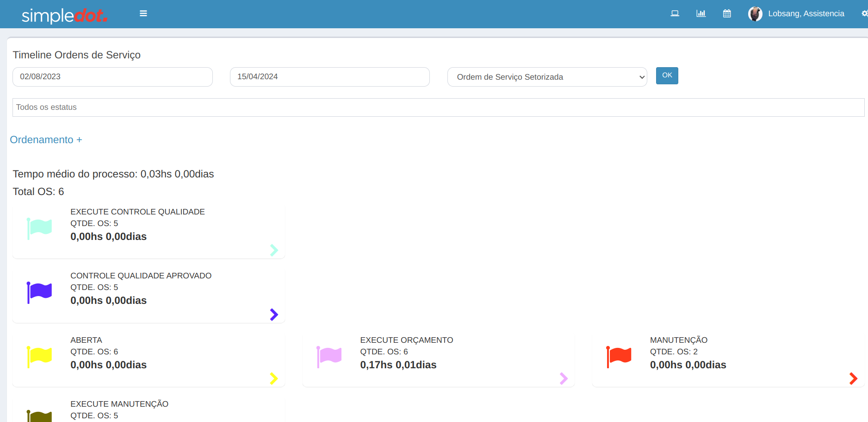The image size is (868, 422).
Task: Click the Controle Qualidade Aprovado purple flag
Action: [39, 293]
